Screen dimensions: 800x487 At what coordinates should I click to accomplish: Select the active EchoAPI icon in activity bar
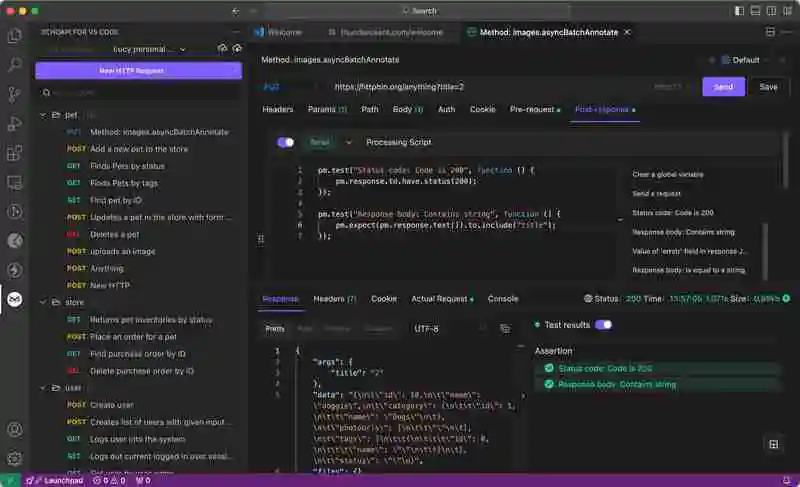tap(15, 299)
